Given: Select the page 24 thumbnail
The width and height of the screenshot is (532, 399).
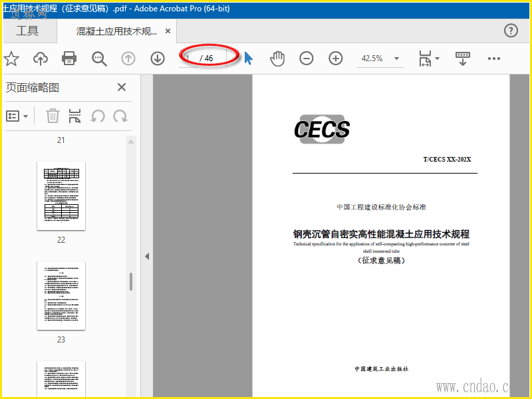Looking at the screenshot, I should point(61,378).
